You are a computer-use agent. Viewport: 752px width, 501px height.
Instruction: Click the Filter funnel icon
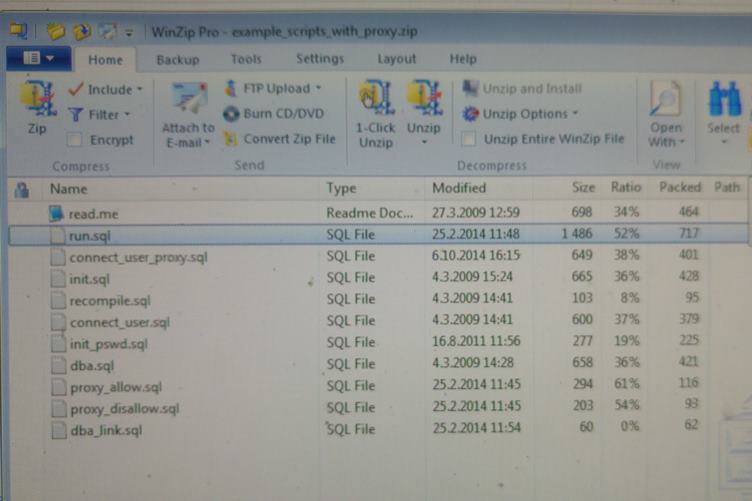coord(75,115)
